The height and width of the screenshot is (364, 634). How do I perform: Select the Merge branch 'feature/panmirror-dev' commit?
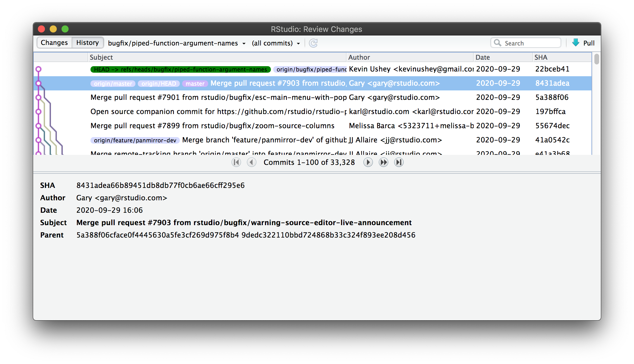(x=312, y=140)
